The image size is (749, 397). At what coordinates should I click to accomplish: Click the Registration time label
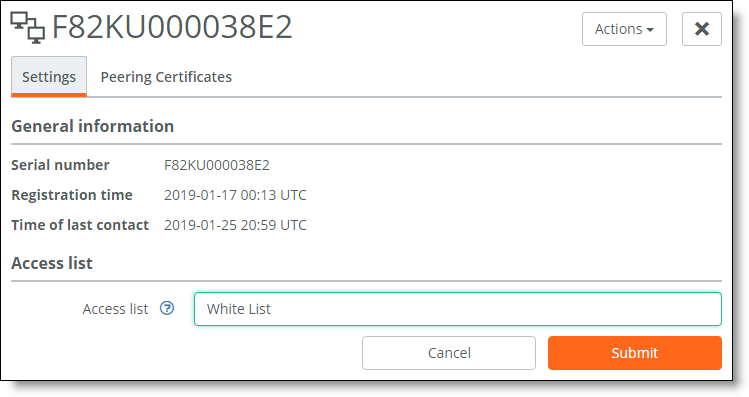pyautogui.click(x=72, y=195)
